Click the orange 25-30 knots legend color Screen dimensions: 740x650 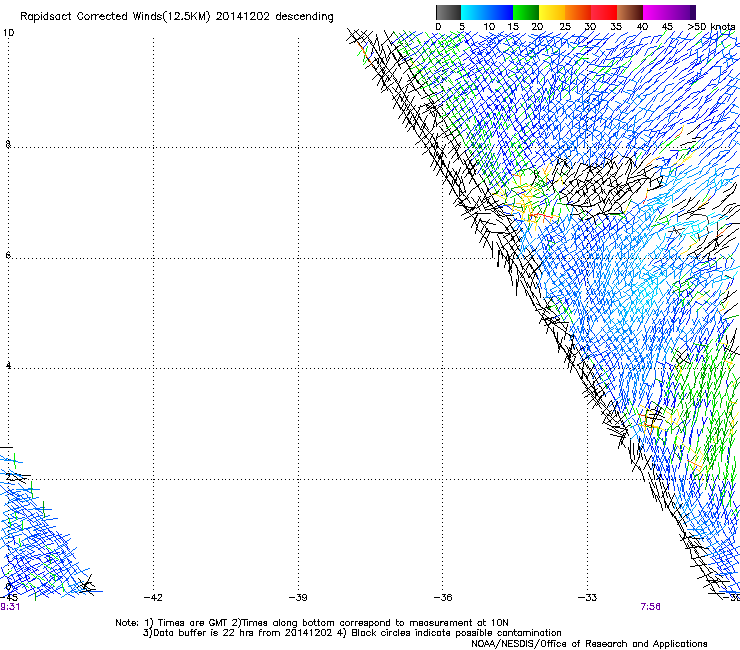[578, 12]
